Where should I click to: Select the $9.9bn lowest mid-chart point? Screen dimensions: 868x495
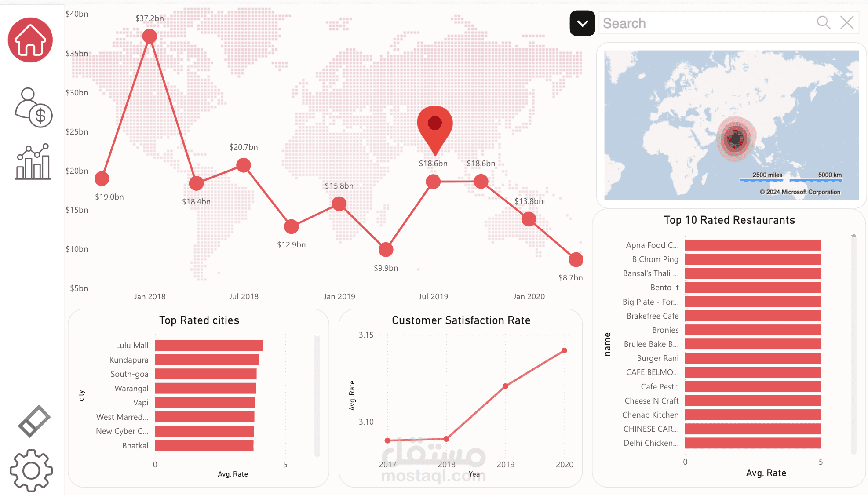coord(386,250)
